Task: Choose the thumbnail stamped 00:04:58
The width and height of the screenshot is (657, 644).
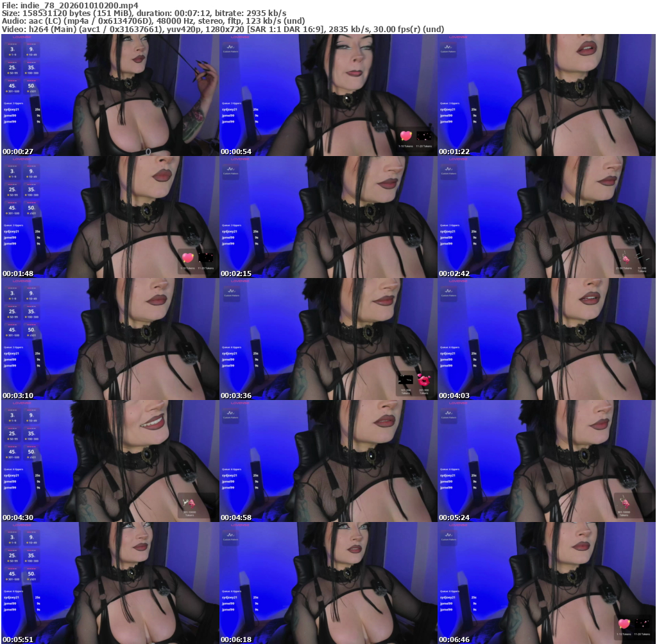Action: coord(328,461)
